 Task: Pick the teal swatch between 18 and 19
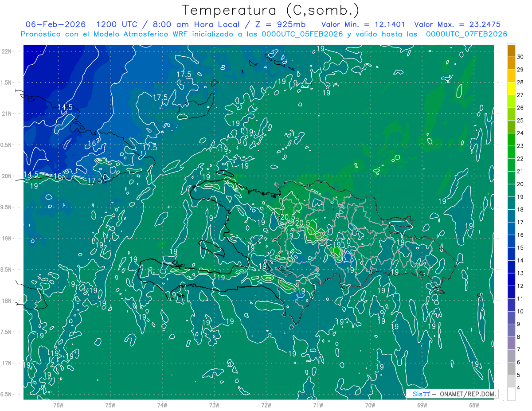point(511,203)
